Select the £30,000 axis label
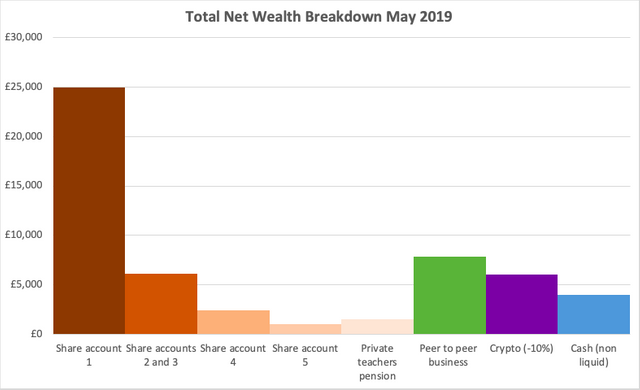 point(23,37)
